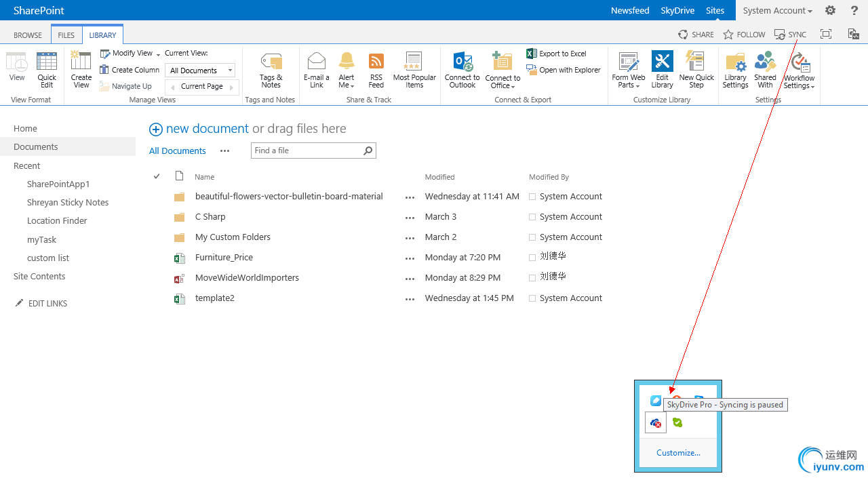Switch to the BROWSE tab

[x=28, y=35]
